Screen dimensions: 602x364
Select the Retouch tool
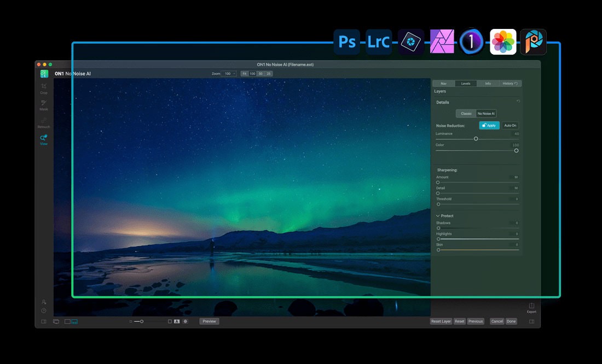coord(44,123)
